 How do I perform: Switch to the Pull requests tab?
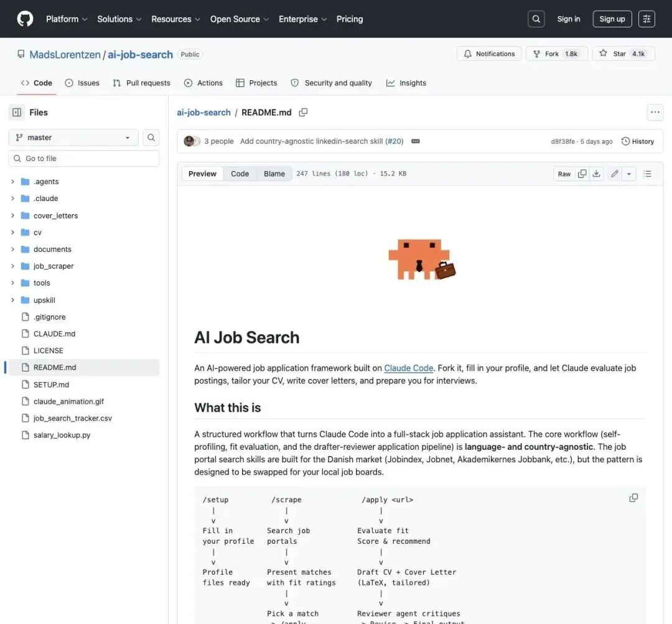[x=141, y=83]
